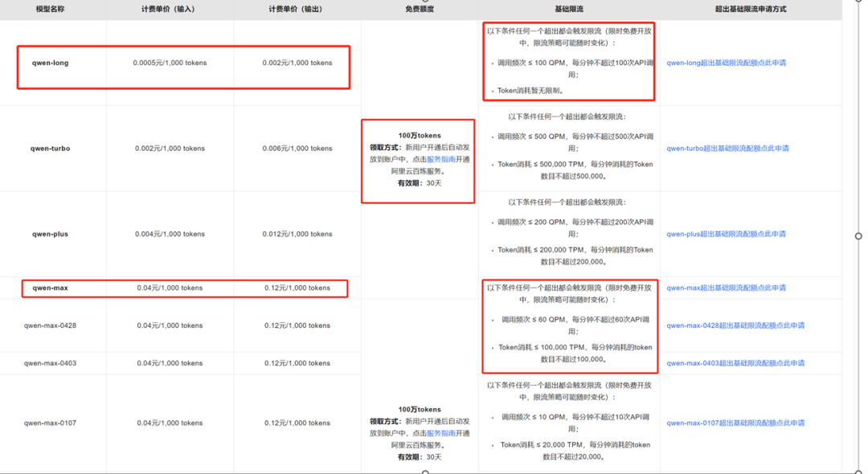Image resolution: width=868 pixels, height=474 pixels.
Task: Click qwen-max-0107 input price 0.04元/1,000 tokens
Action: [170, 423]
